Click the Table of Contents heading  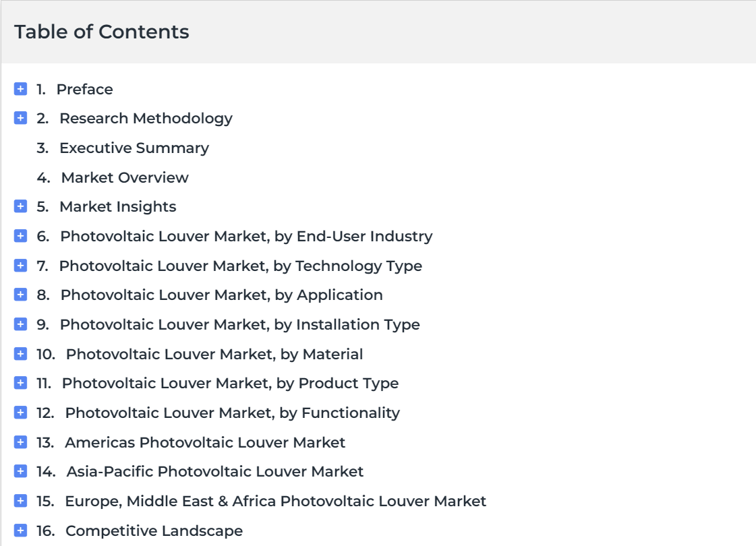point(102,32)
